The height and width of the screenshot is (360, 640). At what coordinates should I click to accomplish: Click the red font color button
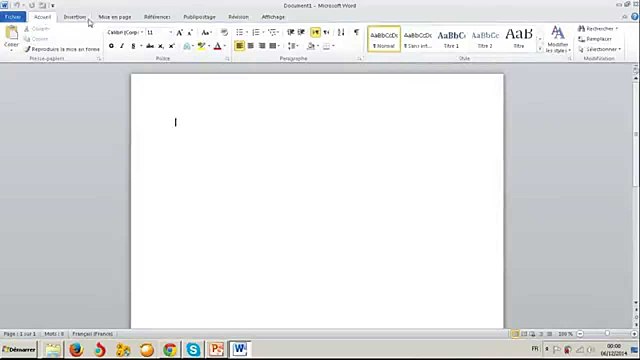point(218,46)
